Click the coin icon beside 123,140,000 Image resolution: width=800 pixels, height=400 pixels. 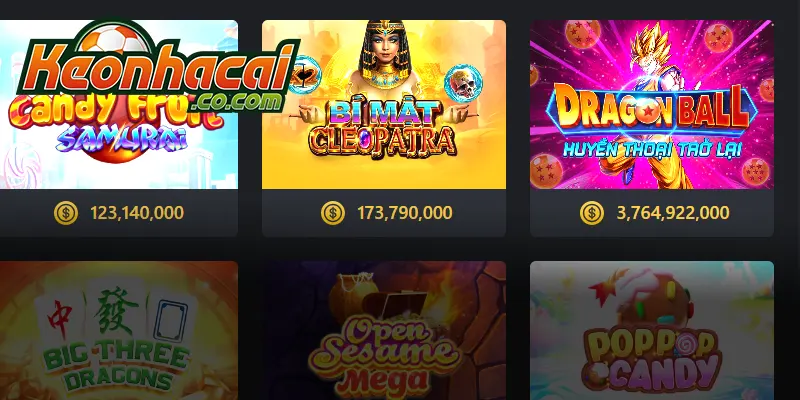66,213
